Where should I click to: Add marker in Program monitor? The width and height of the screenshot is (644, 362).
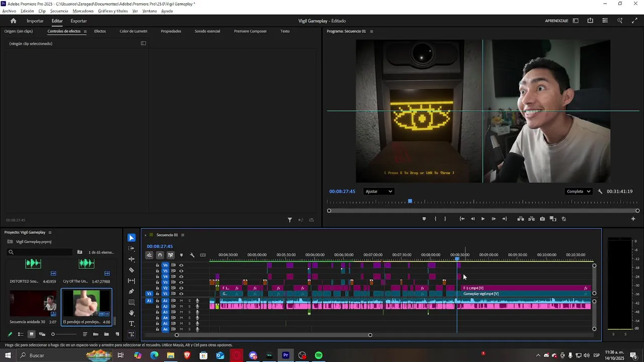click(424, 219)
